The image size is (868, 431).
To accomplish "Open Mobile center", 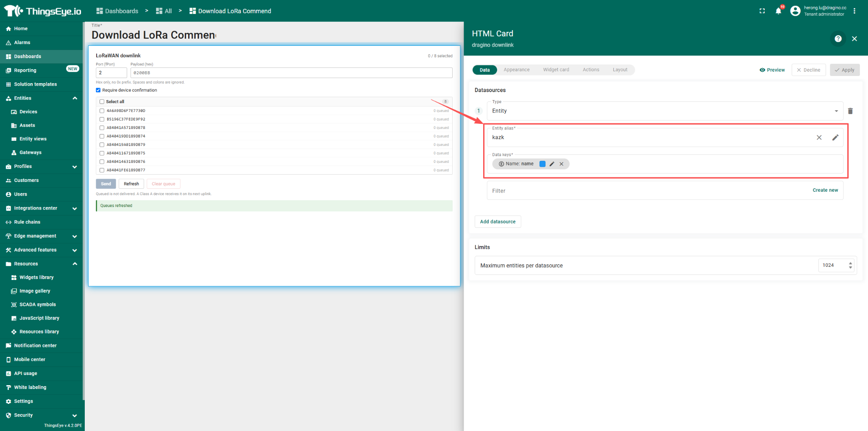I will (41, 359).
